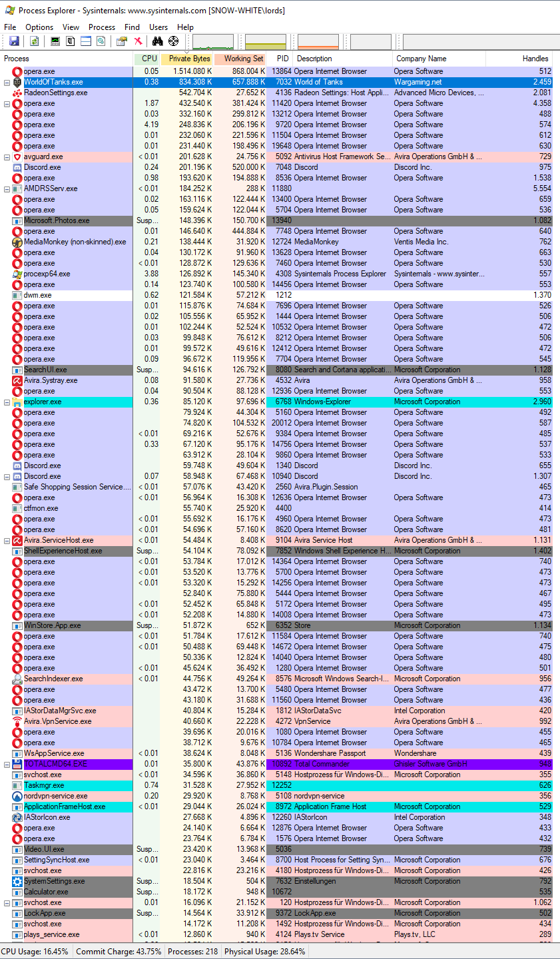The width and height of the screenshot is (560, 959).
Task: Sort by the Working Set column header
Action: click(240, 59)
